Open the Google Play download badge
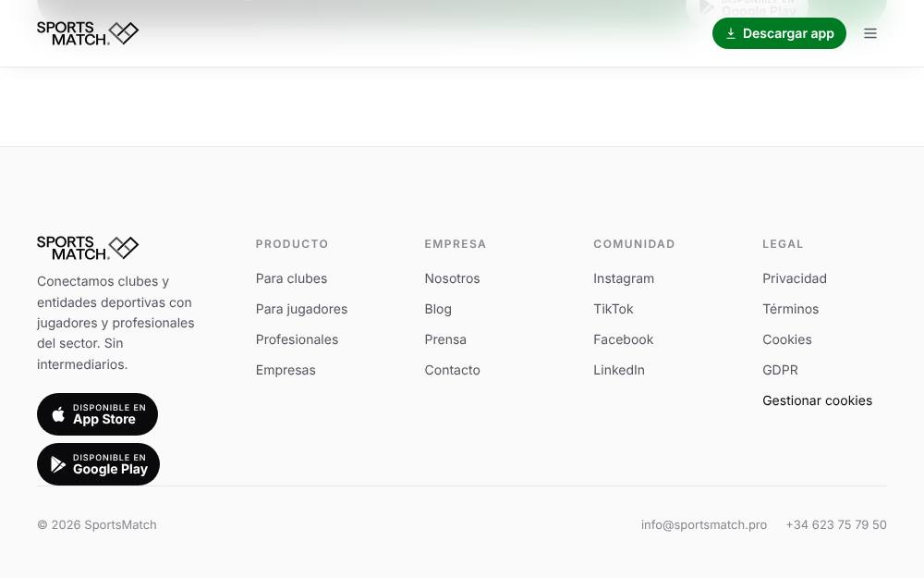 (x=99, y=464)
